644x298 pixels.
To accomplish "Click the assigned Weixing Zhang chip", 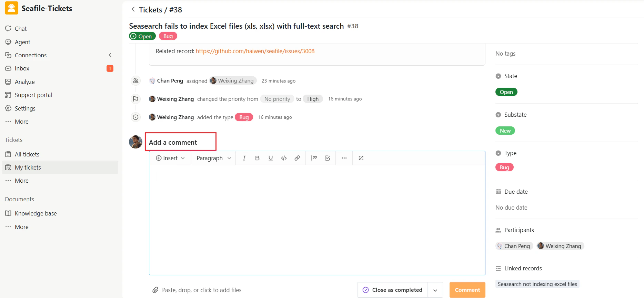I will click(233, 81).
